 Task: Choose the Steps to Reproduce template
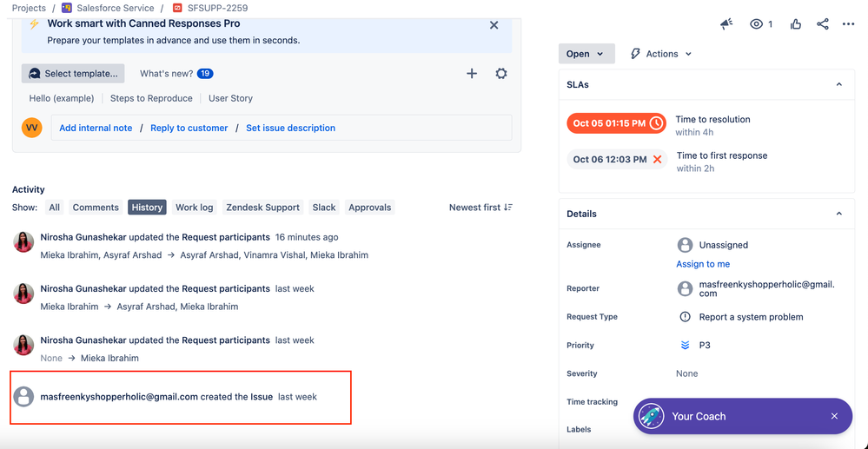point(151,98)
